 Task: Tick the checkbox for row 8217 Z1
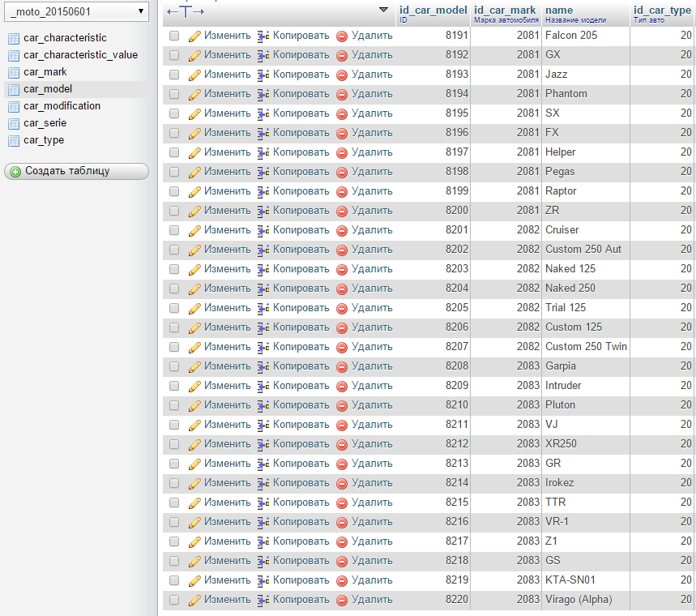coord(174,541)
